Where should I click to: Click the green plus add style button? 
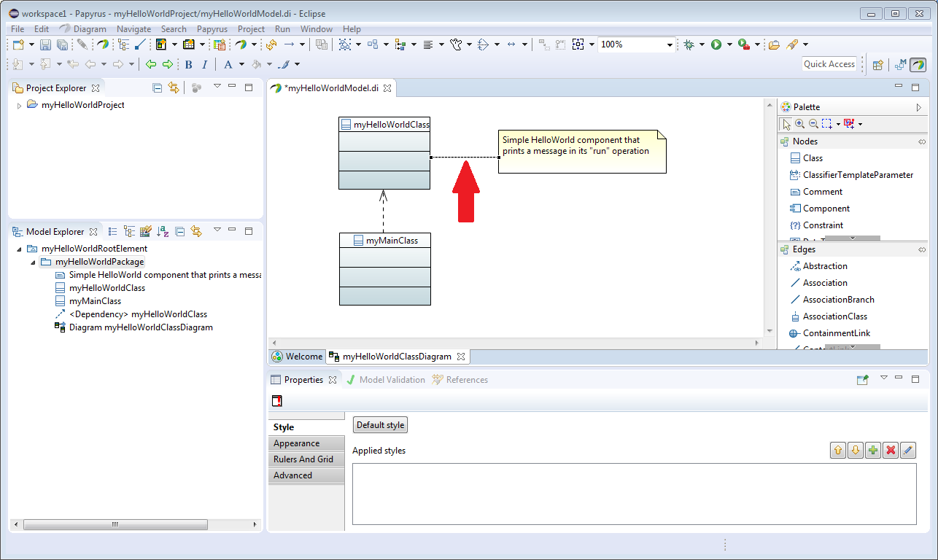coord(873,451)
